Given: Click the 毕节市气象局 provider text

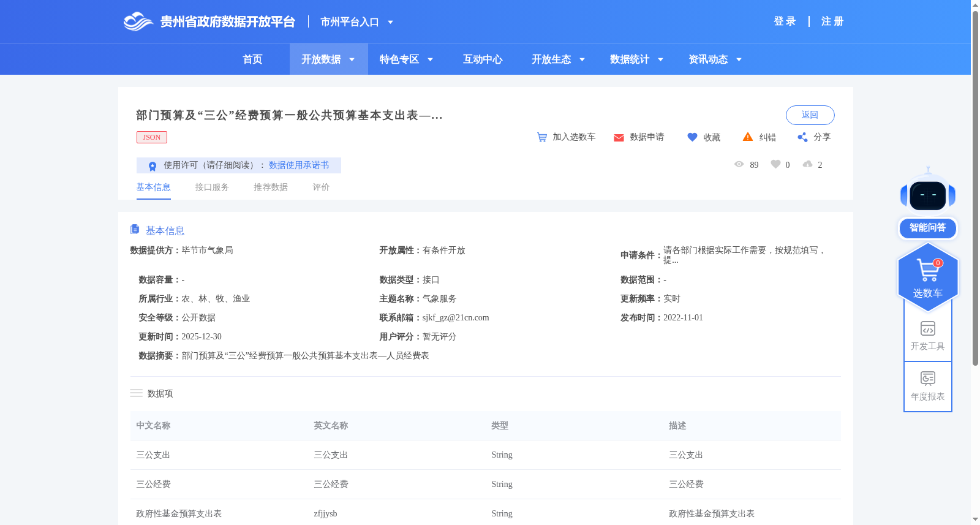Looking at the screenshot, I should (x=207, y=251).
